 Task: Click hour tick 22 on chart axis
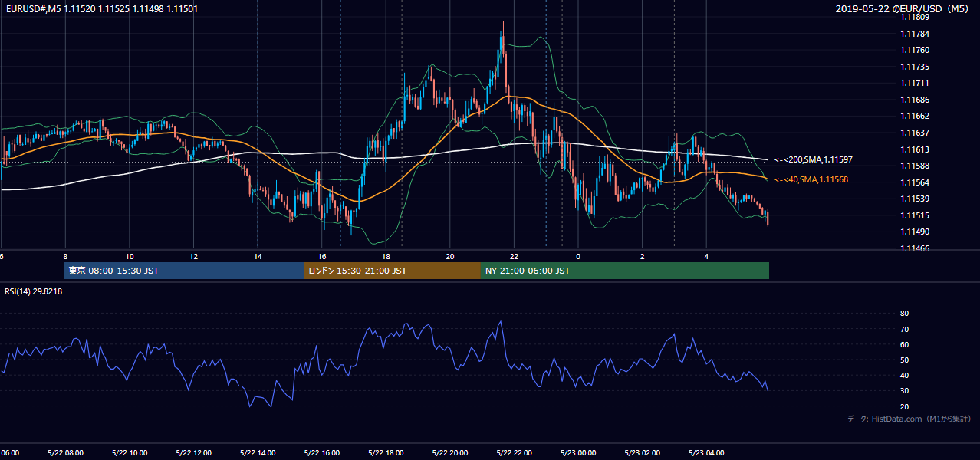click(514, 256)
